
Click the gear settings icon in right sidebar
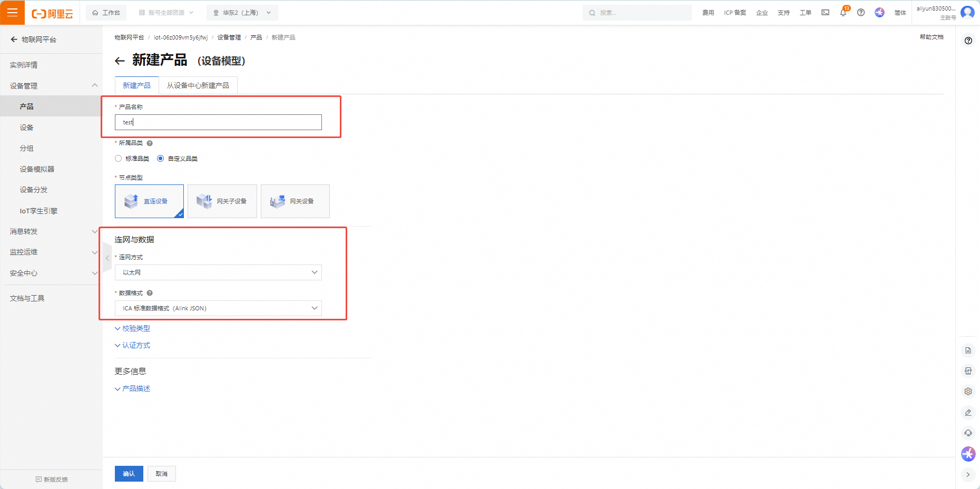(x=968, y=392)
